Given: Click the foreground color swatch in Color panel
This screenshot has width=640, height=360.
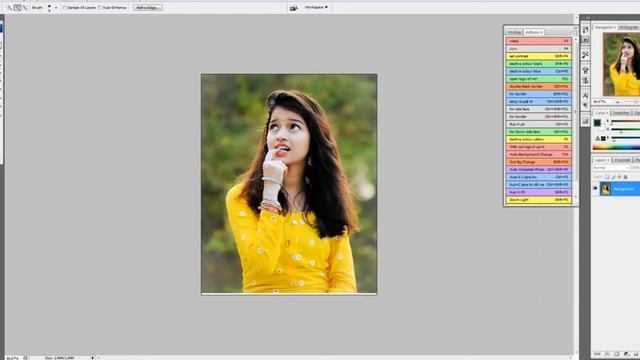Looking at the screenshot, I should (597, 122).
